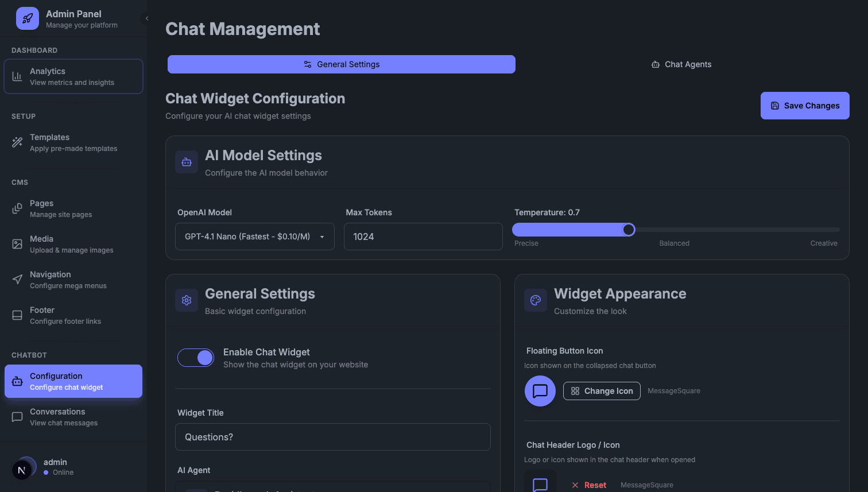Click the Change Icon button
Screen dimensions: 868x492
coord(602,391)
